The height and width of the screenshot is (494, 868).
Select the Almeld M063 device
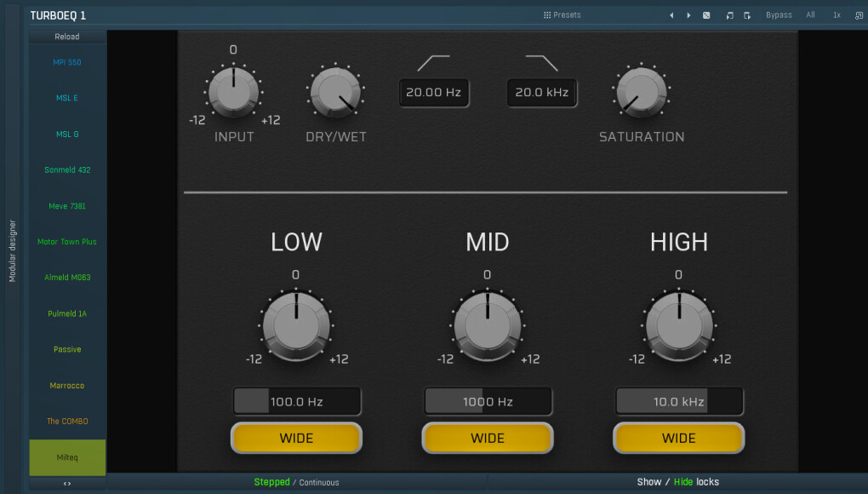67,278
